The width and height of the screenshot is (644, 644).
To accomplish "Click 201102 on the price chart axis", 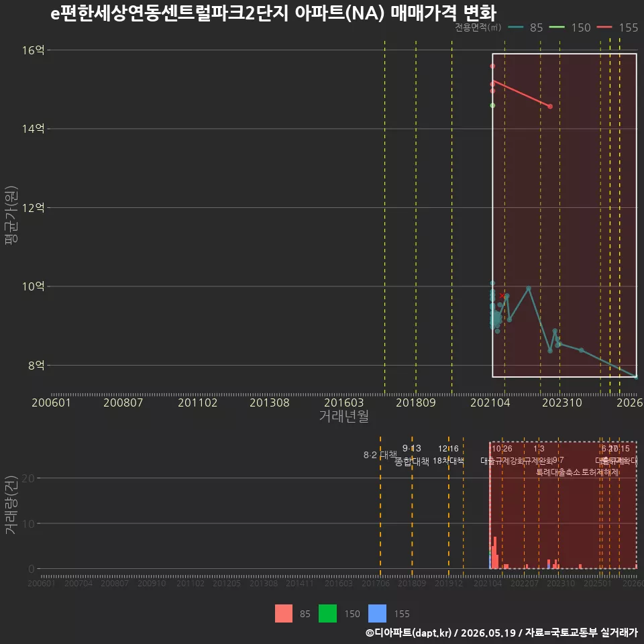I will pyautogui.click(x=197, y=402).
